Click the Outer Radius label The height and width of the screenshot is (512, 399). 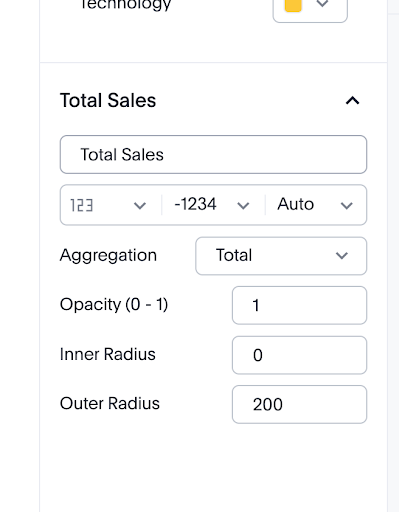coord(110,403)
